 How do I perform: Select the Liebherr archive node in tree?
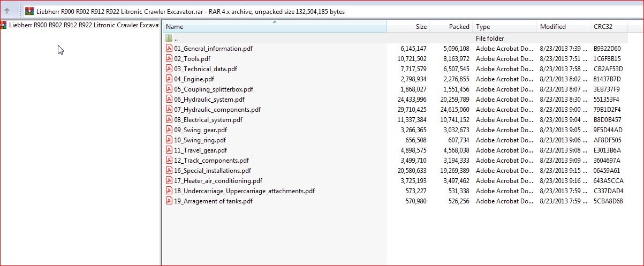(80, 25)
